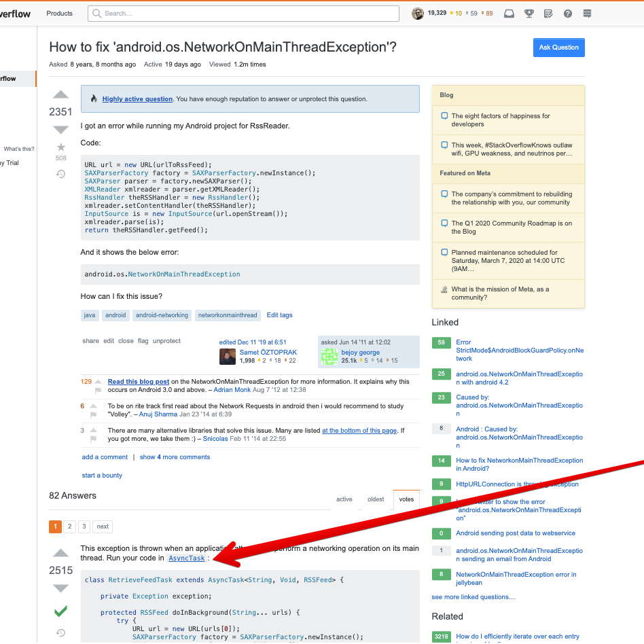This screenshot has height=644, width=644.
Task: Flag the first comment with the flag icon
Action: [98, 391]
